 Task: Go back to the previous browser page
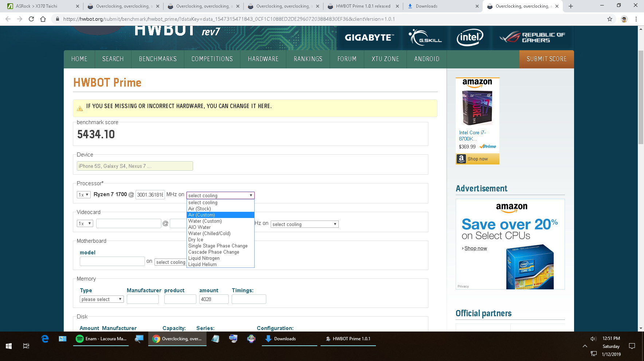pyautogui.click(x=8, y=19)
